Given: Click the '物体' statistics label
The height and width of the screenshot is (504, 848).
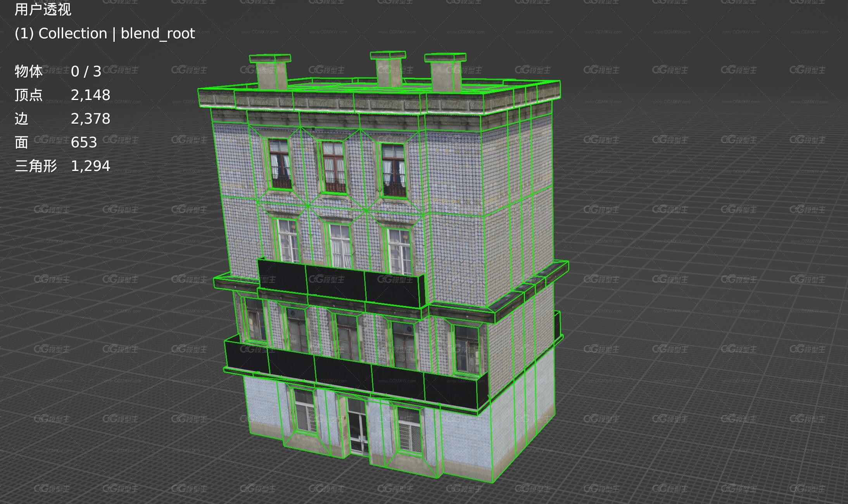Looking at the screenshot, I should click(x=29, y=71).
